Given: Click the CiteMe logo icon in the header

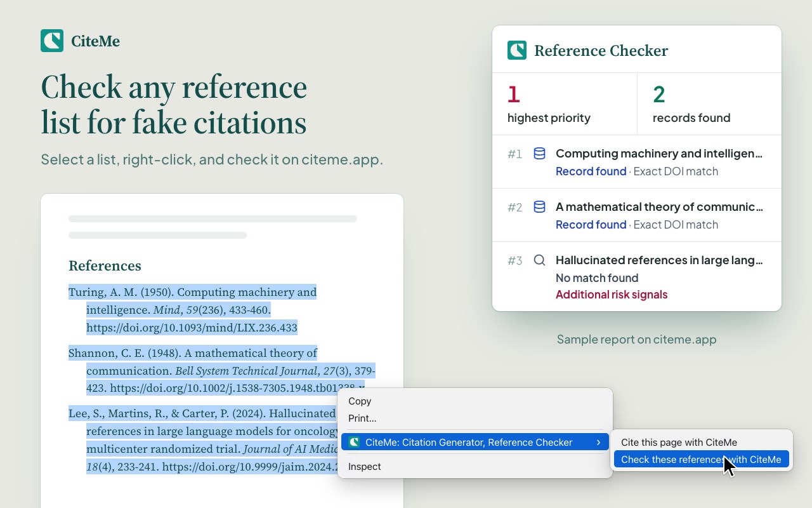Looking at the screenshot, I should [x=52, y=41].
